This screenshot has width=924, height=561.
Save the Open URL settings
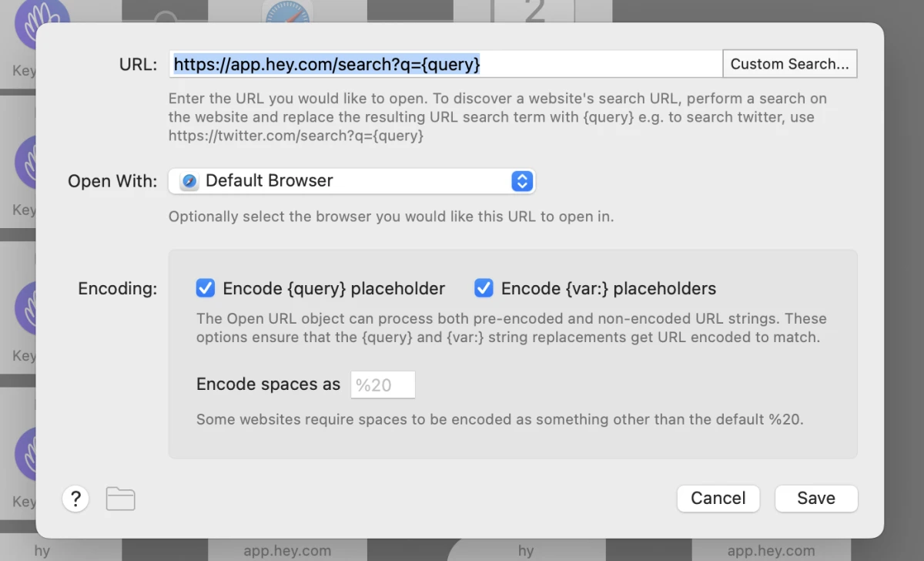coord(815,499)
